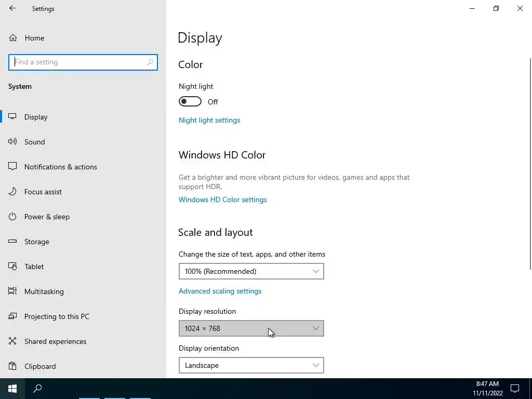Click the search magnifier in Find a setting

point(150,62)
